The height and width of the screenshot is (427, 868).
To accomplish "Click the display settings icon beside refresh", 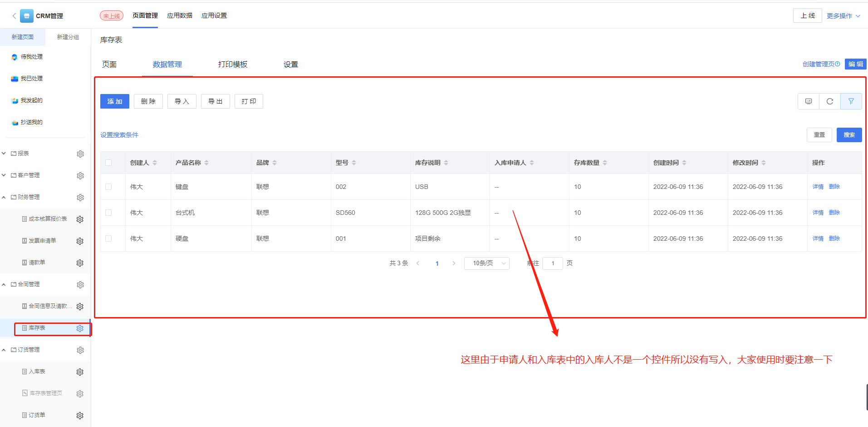I will (x=809, y=101).
